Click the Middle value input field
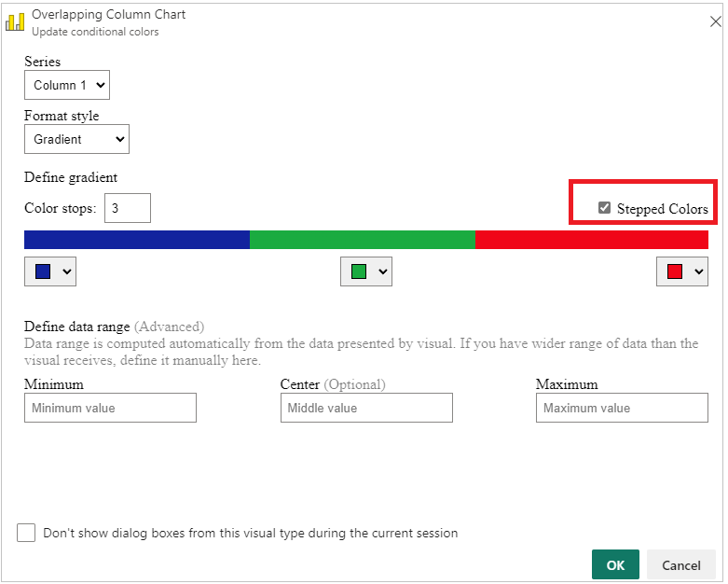728x584 pixels. click(366, 408)
